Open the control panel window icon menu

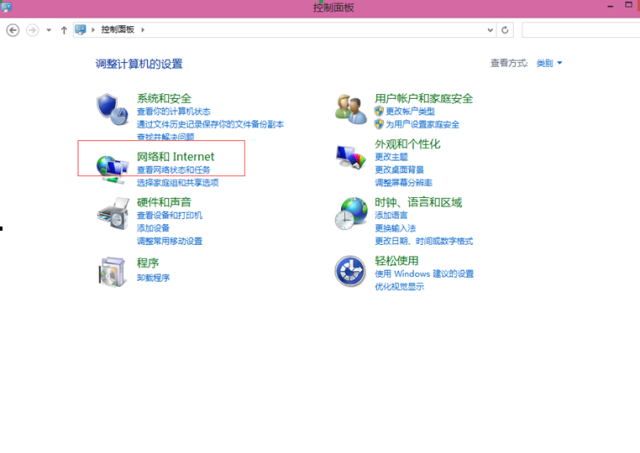pyautogui.click(x=7, y=7)
